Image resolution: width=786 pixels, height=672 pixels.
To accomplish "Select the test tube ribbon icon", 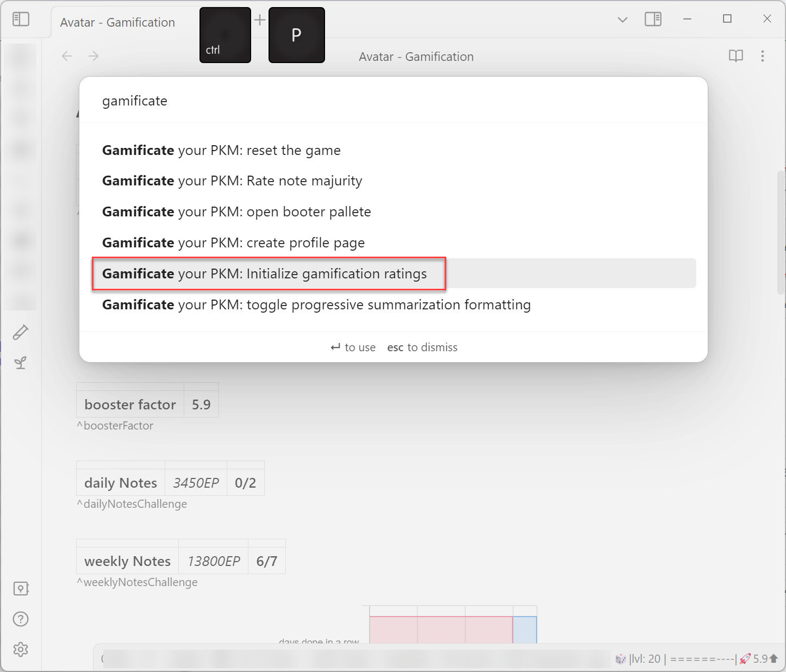I will coord(21,332).
